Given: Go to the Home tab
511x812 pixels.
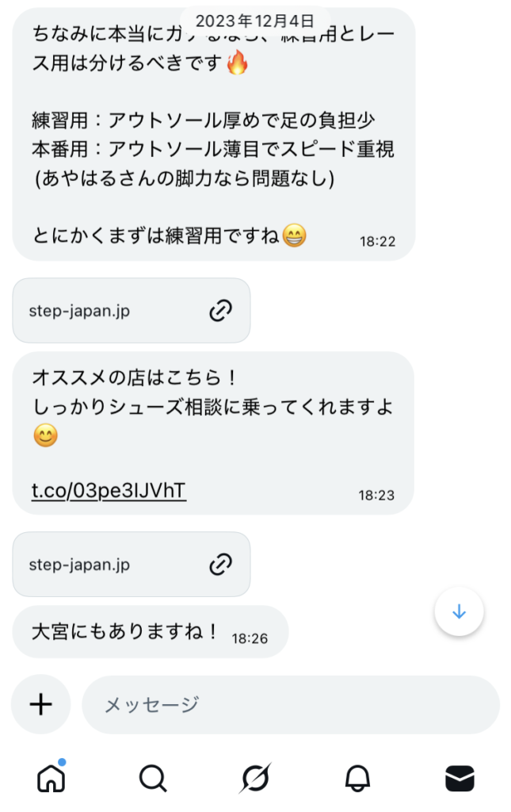Looking at the screenshot, I should pos(51,779).
